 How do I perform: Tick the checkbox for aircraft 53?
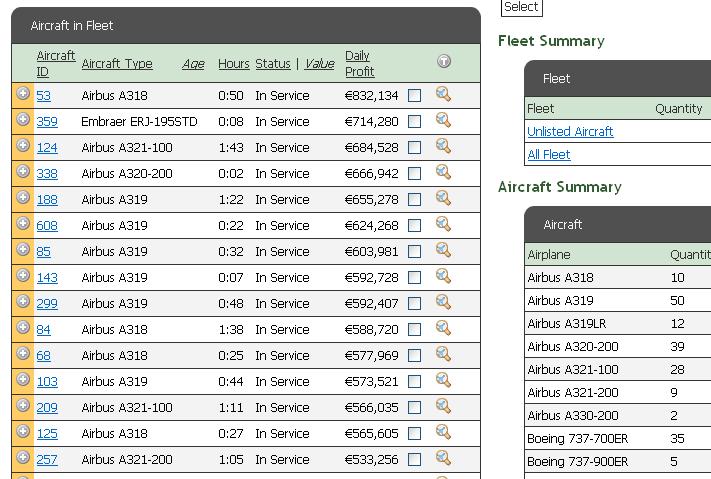(x=414, y=96)
